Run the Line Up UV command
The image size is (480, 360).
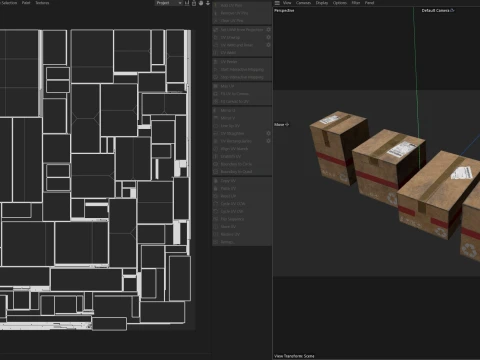point(242,126)
